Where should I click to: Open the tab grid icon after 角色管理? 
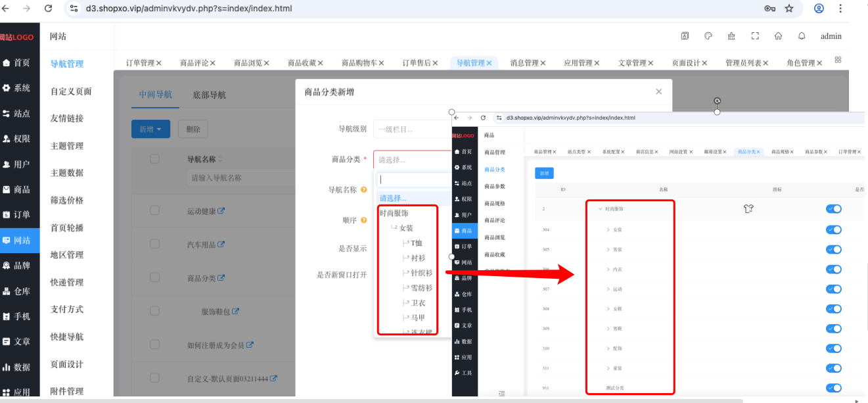[x=838, y=60]
